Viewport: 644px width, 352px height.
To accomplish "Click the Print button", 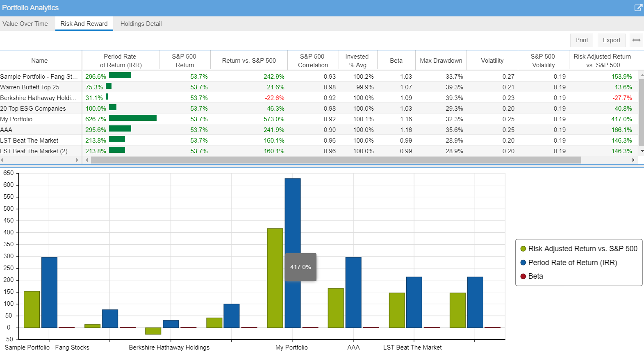I will pos(582,40).
